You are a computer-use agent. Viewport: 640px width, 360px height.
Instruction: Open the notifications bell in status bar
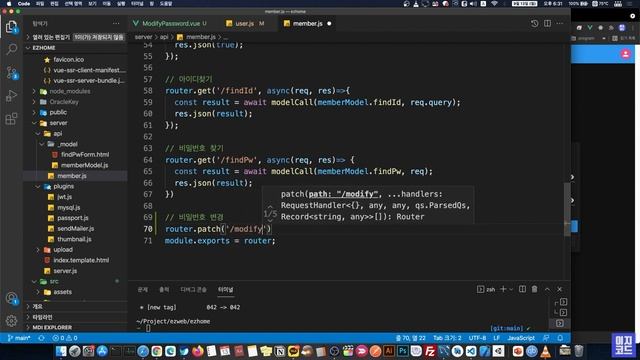[560, 338]
